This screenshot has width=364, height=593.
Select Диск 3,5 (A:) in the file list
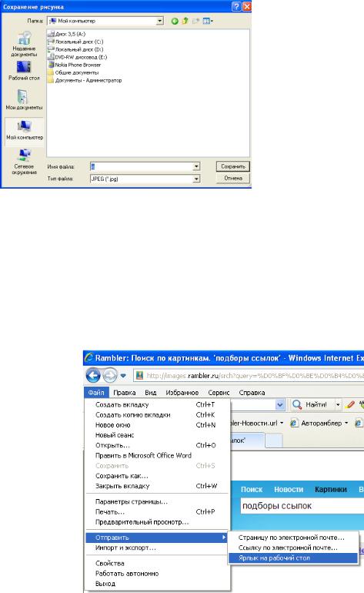(x=66, y=34)
